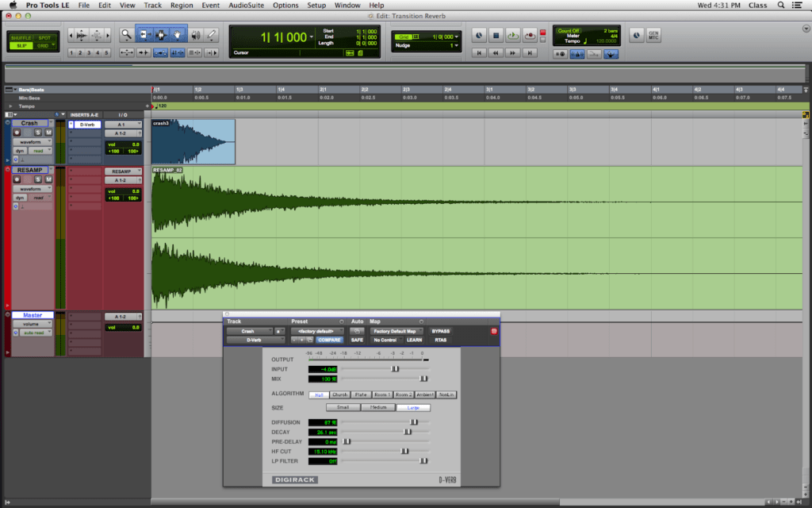Select the Zoomer (magnifying glass) tool

pos(127,35)
